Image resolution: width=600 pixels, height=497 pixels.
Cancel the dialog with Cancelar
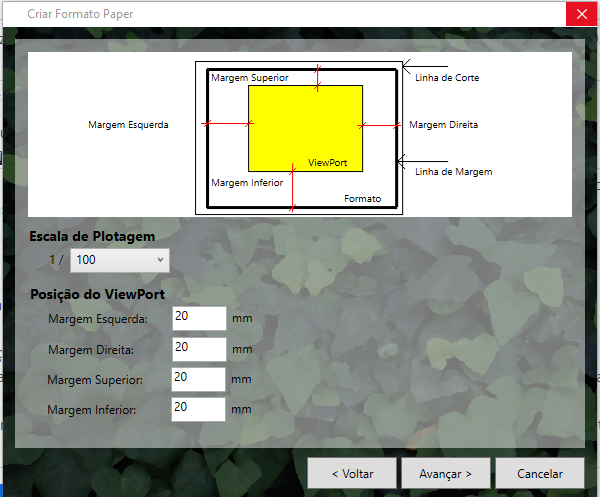coord(541,472)
